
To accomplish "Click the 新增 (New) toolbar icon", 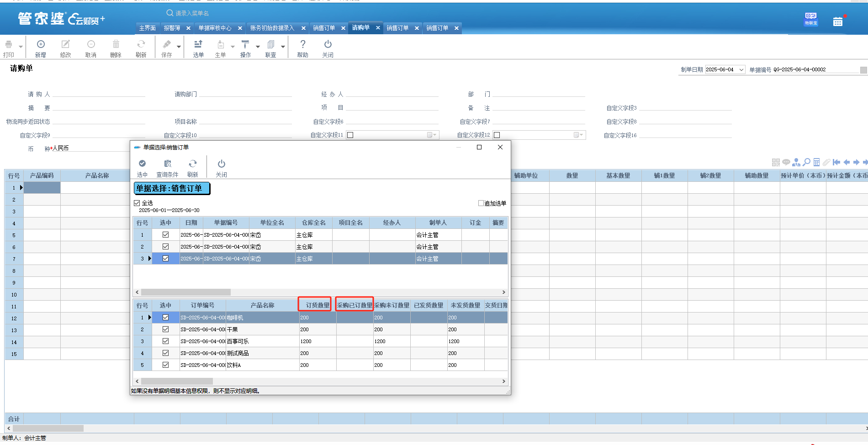I will [41, 44].
